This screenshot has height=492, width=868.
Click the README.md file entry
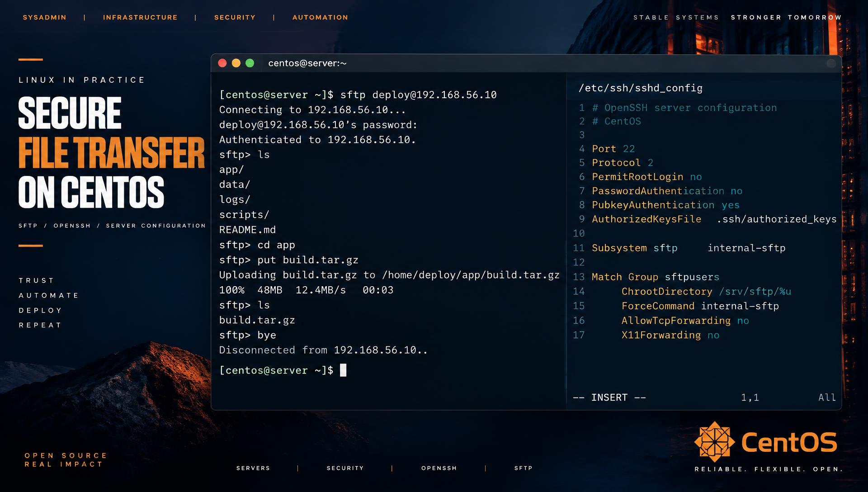[x=247, y=230]
